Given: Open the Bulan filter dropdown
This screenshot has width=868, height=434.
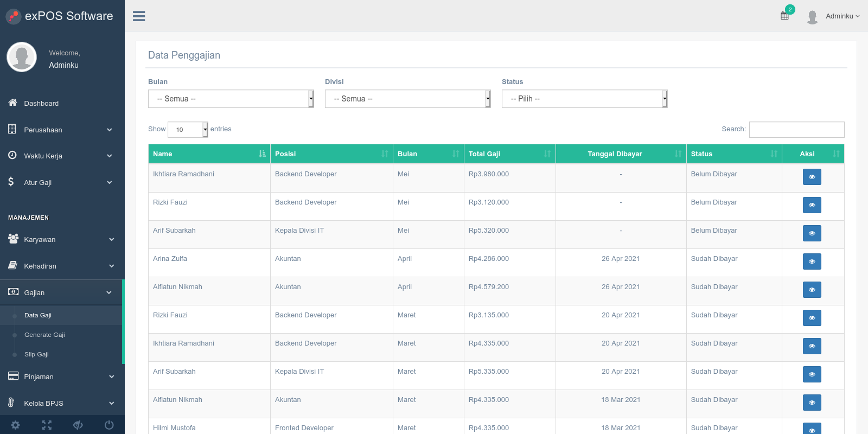Looking at the screenshot, I should [x=231, y=99].
